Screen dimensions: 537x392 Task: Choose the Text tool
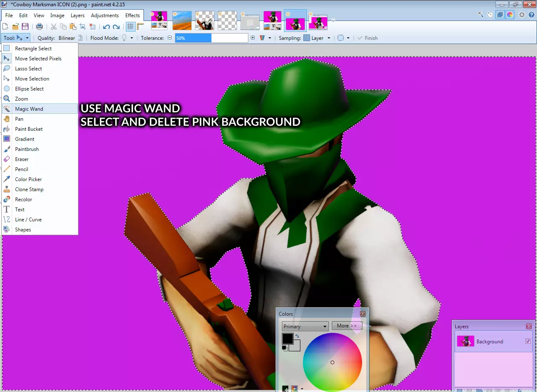tap(40, 210)
